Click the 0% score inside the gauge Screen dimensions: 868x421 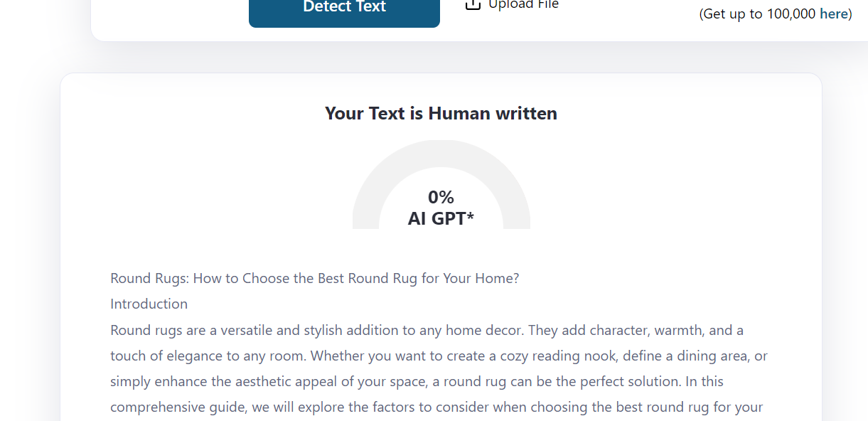(441, 197)
